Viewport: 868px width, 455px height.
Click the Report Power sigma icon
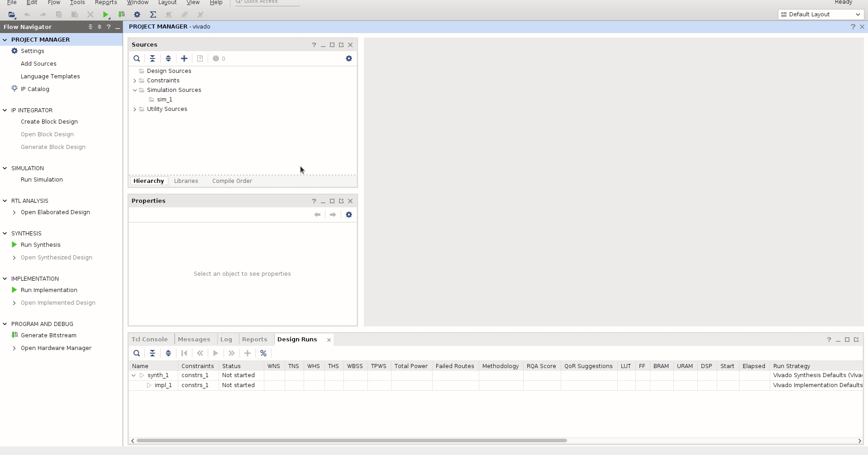(x=153, y=14)
